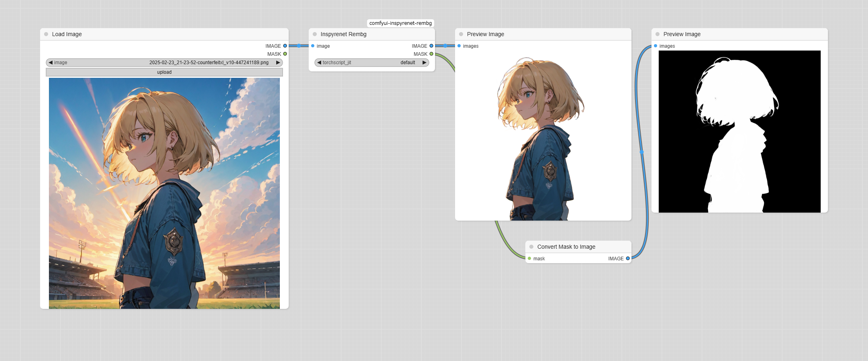Click the images input socket on the first Preview Image

459,46
